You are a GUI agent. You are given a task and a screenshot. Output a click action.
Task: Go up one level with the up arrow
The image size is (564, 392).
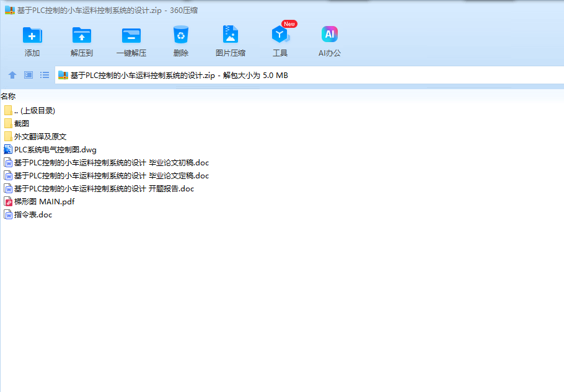[12, 75]
